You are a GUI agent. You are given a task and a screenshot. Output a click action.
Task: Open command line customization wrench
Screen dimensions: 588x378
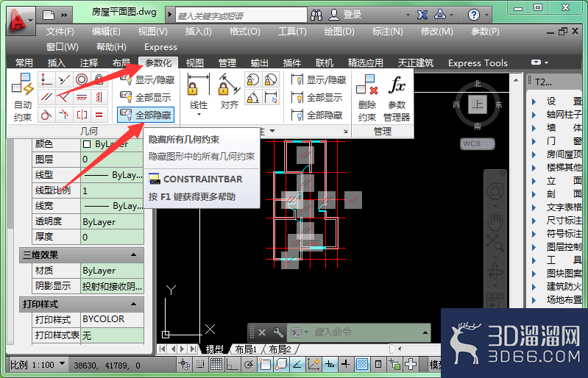278,332
